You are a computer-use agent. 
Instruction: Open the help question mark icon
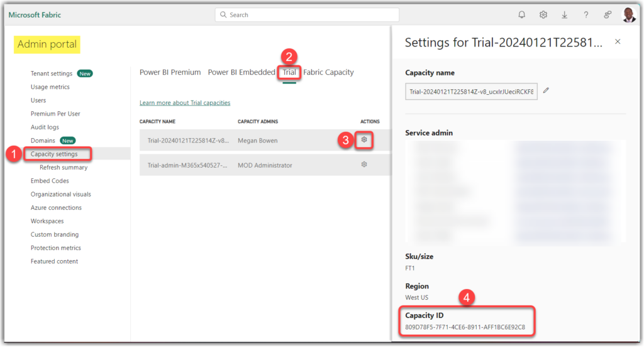pyautogui.click(x=586, y=15)
